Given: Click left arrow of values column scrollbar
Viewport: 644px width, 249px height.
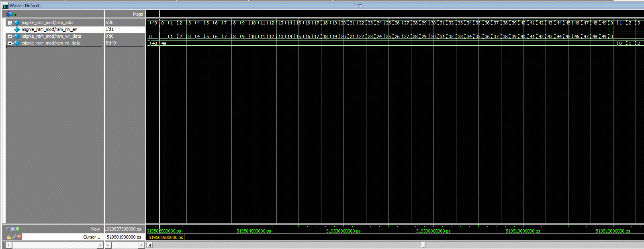Looking at the screenshot, I should (108, 245).
